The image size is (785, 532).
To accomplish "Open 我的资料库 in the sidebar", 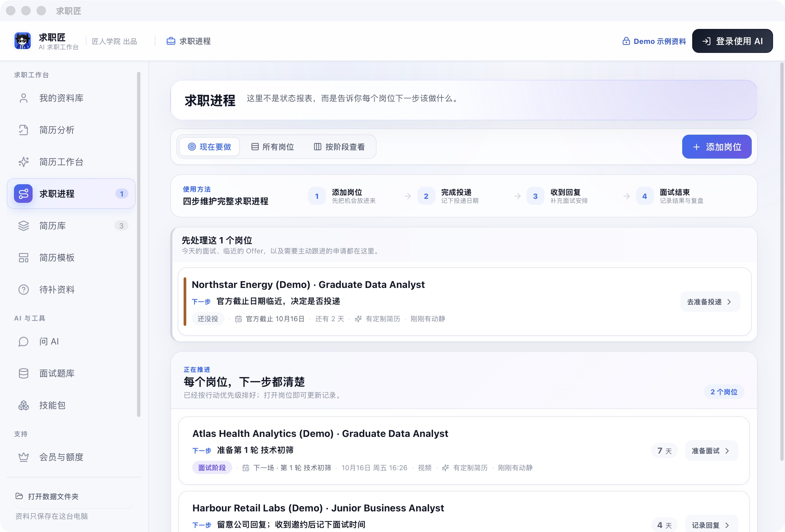I will tap(71, 98).
